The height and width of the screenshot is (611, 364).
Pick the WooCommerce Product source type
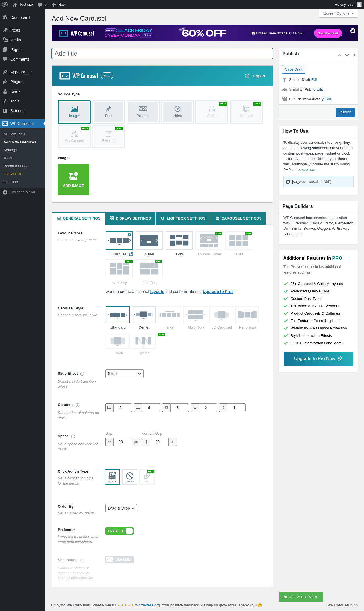point(143,112)
